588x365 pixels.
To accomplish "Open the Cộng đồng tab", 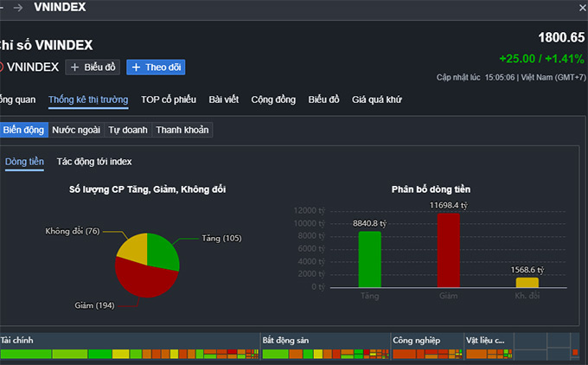I will point(273,99).
